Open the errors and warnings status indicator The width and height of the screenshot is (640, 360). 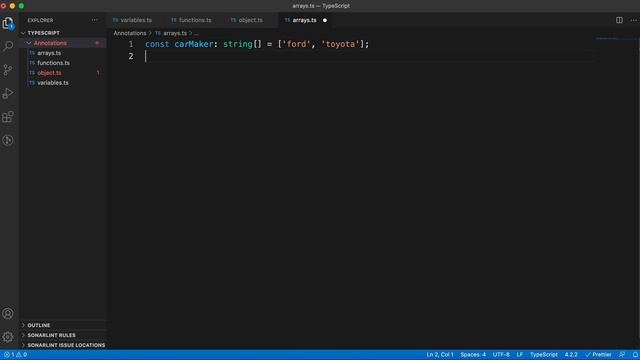tap(15, 355)
